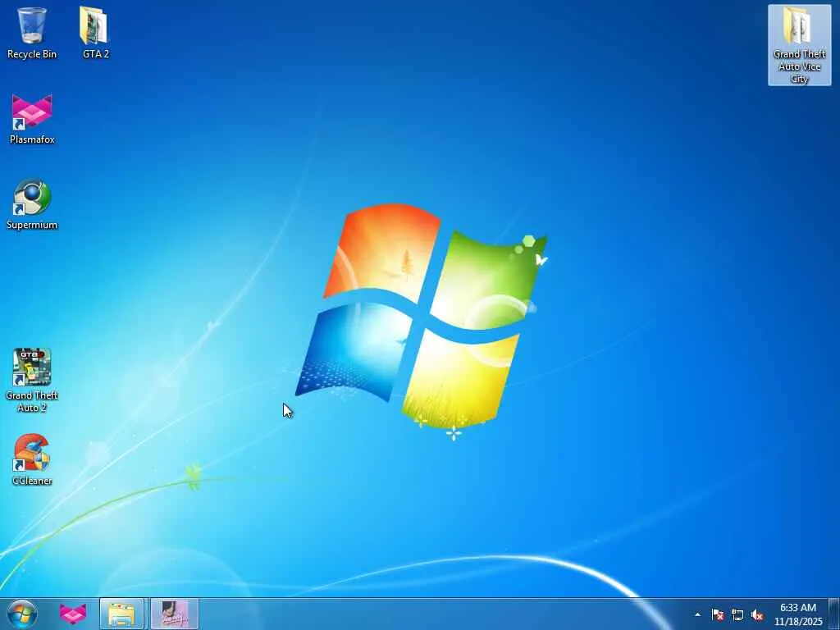The image size is (840, 630).
Task: Open the muted volume speaker icon
Action: 757,614
